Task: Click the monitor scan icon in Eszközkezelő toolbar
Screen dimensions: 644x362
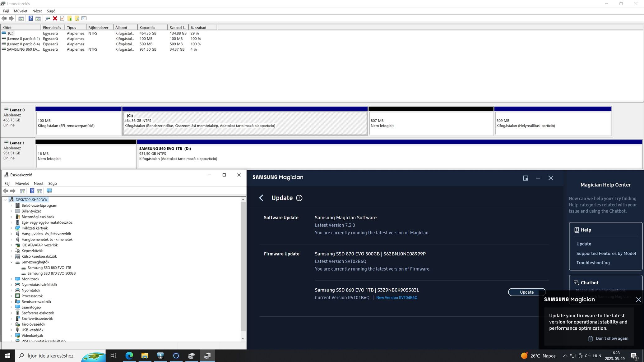Action: (x=49, y=191)
